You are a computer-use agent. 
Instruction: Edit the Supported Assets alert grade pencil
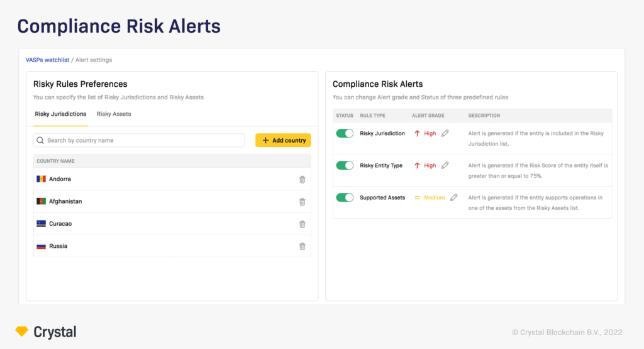tap(454, 197)
